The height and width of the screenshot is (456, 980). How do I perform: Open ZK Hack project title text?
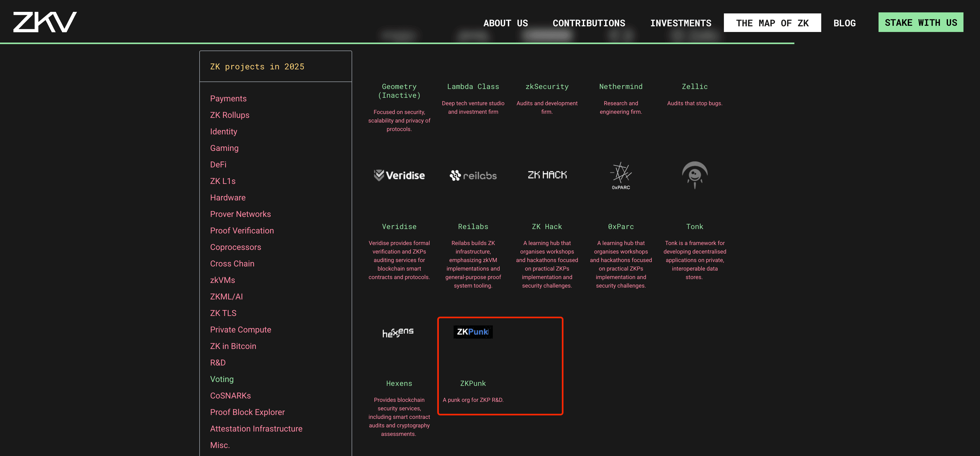(x=547, y=226)
